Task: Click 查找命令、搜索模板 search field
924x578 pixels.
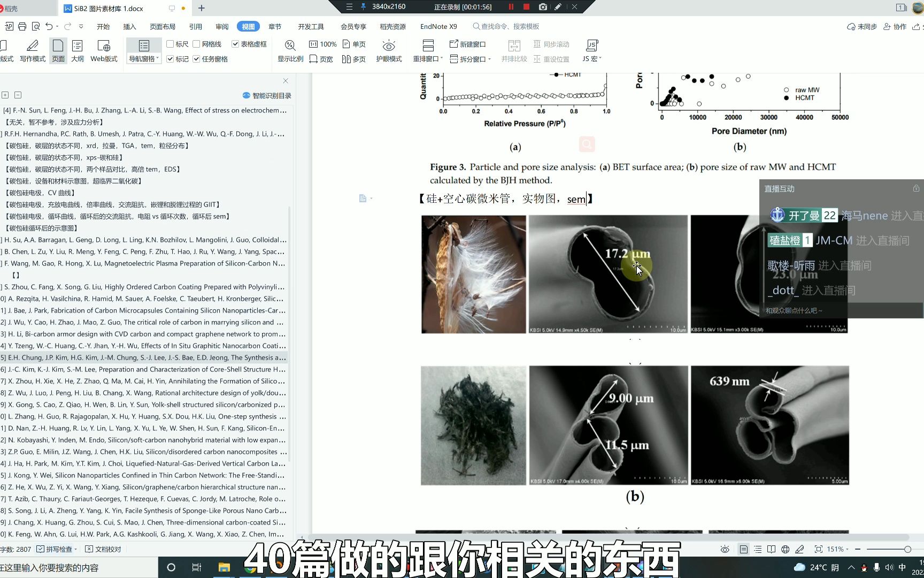Action: click(506, 26)
